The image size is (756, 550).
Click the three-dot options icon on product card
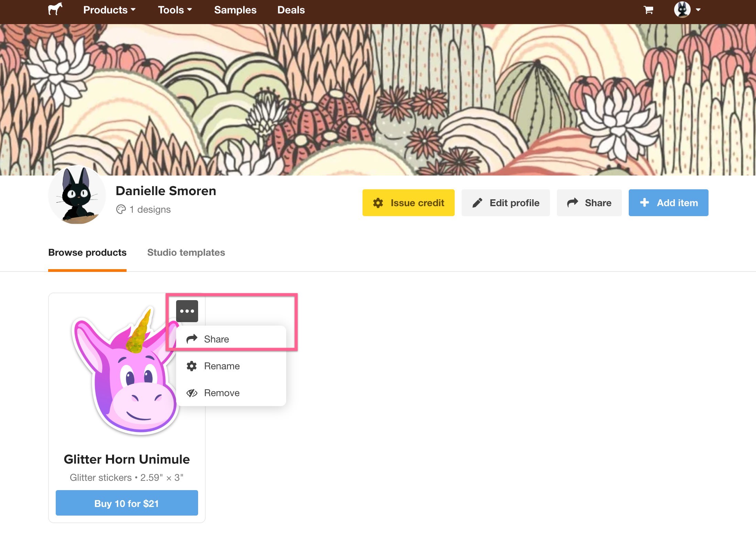pos(187,311)
